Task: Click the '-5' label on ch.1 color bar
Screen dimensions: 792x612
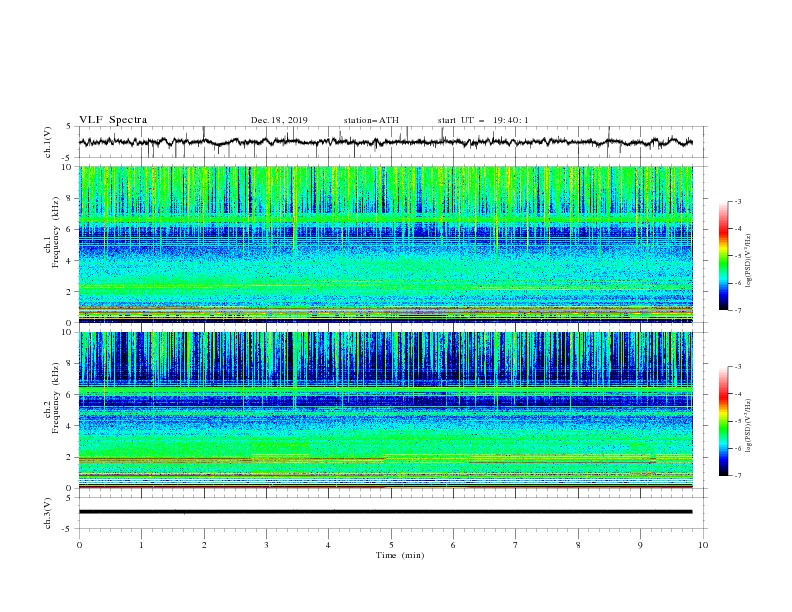Action: [x=737, y=256]
